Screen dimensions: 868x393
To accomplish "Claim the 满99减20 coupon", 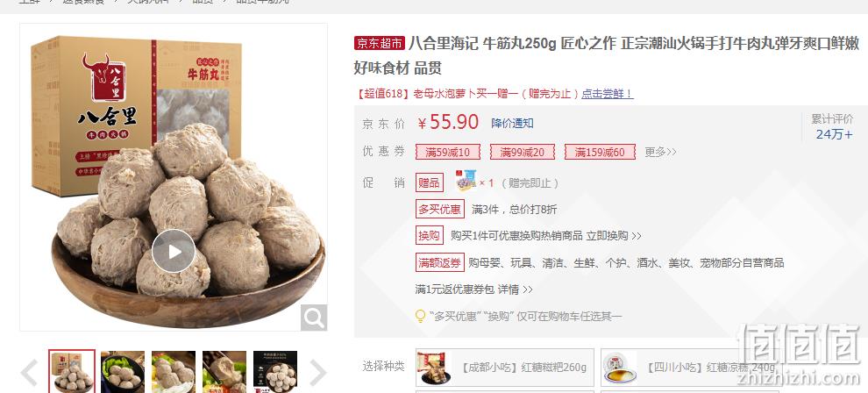I will click(522, 153).
